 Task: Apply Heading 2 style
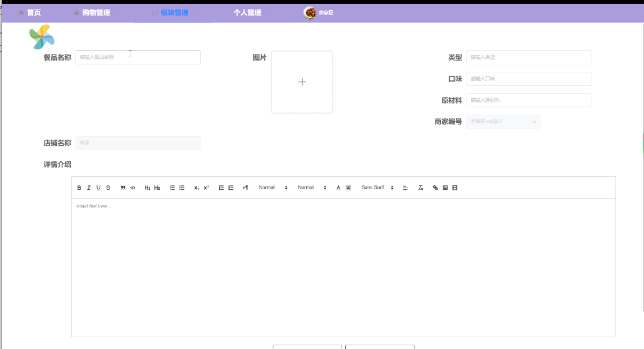pos(157,188)
